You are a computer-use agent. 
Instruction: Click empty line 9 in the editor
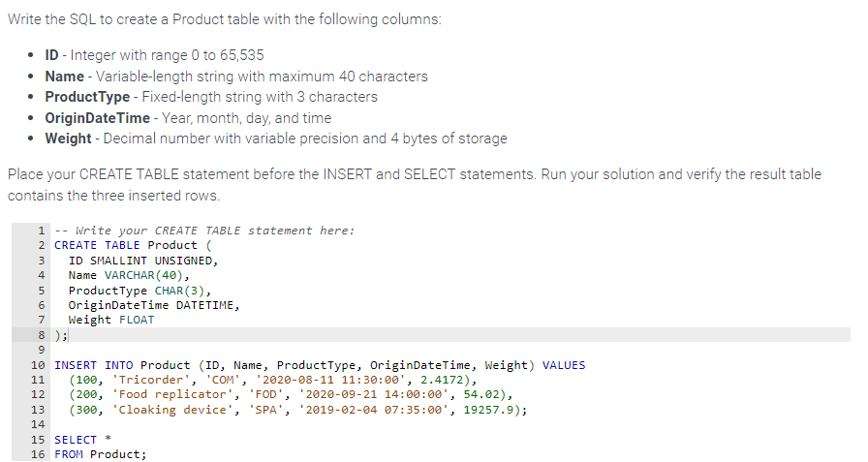tap(291, 350)
